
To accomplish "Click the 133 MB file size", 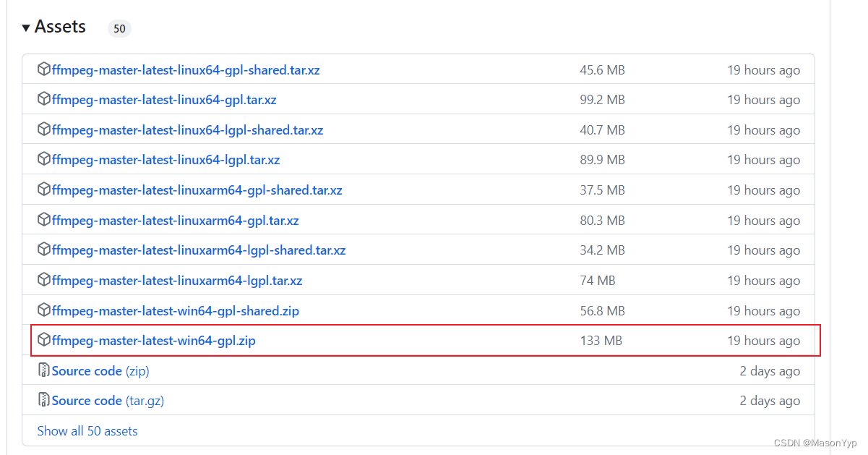I will pyautogui.click(x=601, y=341).
